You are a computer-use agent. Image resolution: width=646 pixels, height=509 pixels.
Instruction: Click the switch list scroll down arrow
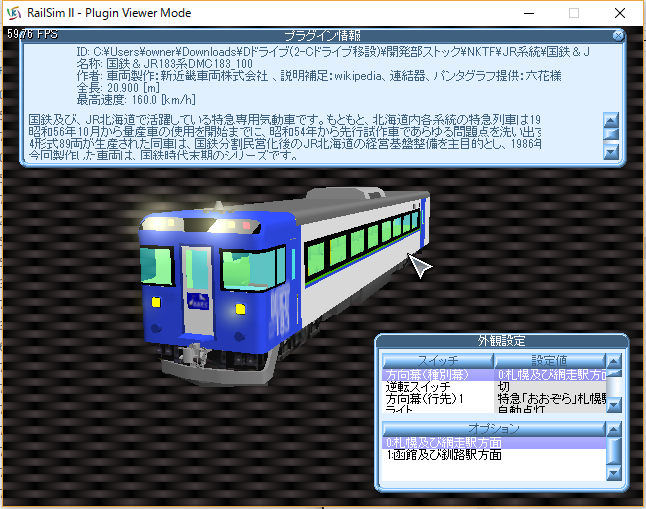click(x=613, y=405)
